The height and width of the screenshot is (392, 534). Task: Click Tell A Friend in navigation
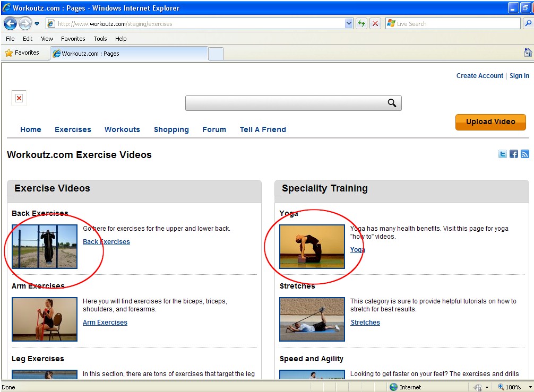[263, 129]
